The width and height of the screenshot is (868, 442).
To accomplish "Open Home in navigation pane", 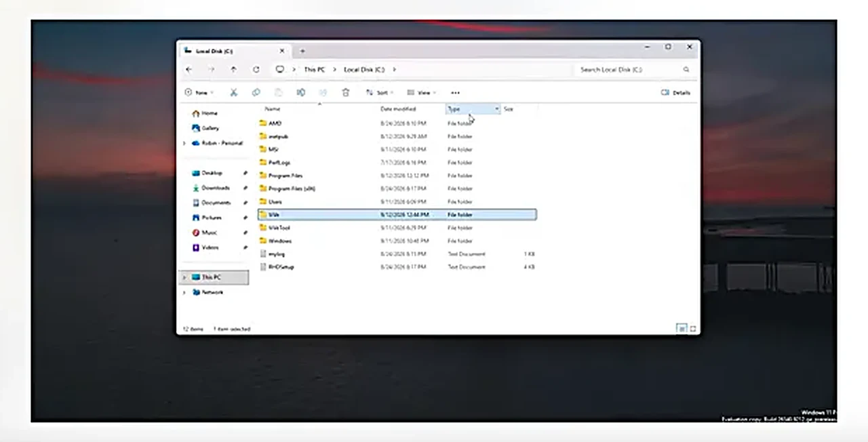I will (x=209, y=113).
